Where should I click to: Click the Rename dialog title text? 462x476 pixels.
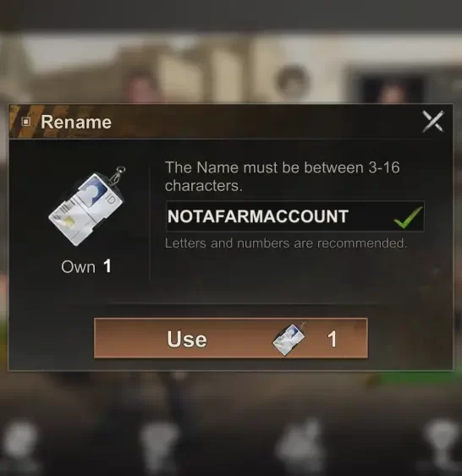76,122
